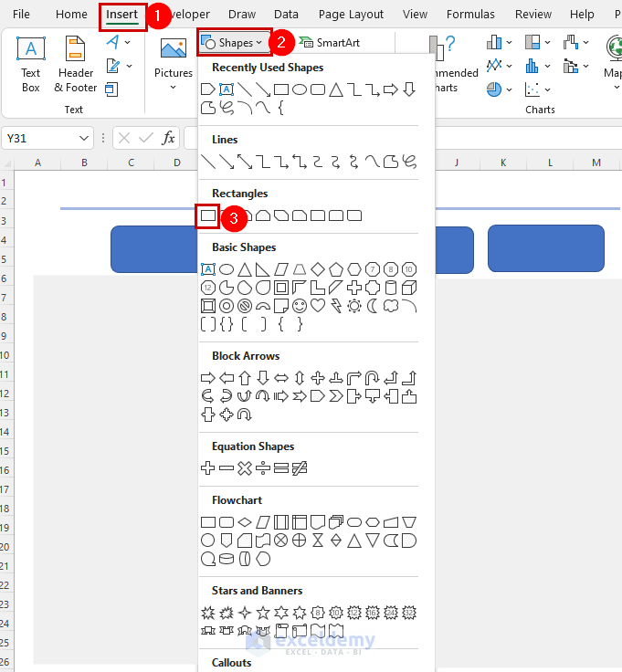Choose the Smiley Face shape
This screenshot has height=672, width=622.
coord(300,306)
